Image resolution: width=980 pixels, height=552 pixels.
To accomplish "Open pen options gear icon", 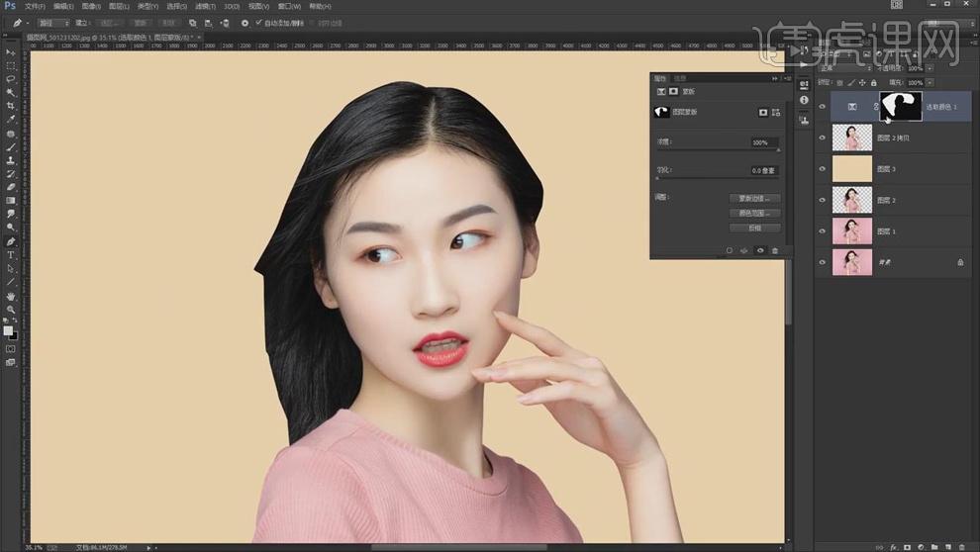I will [245, 23].
